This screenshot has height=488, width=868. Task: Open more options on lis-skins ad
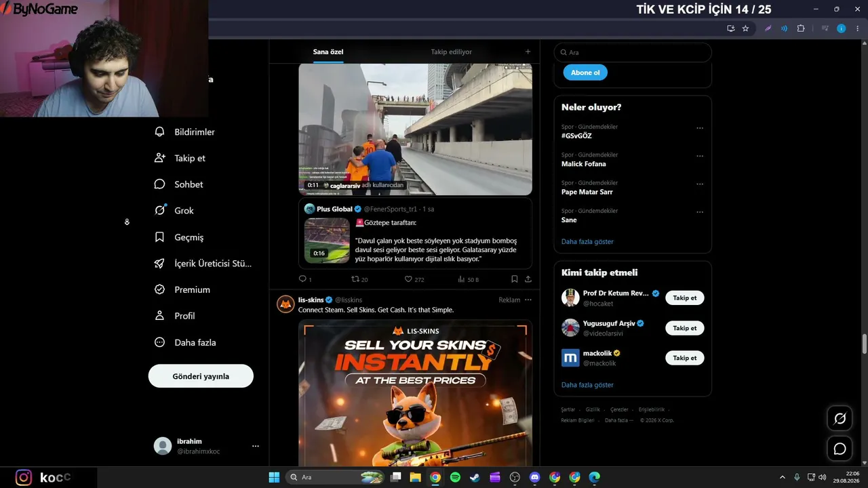tap(528, 300)
